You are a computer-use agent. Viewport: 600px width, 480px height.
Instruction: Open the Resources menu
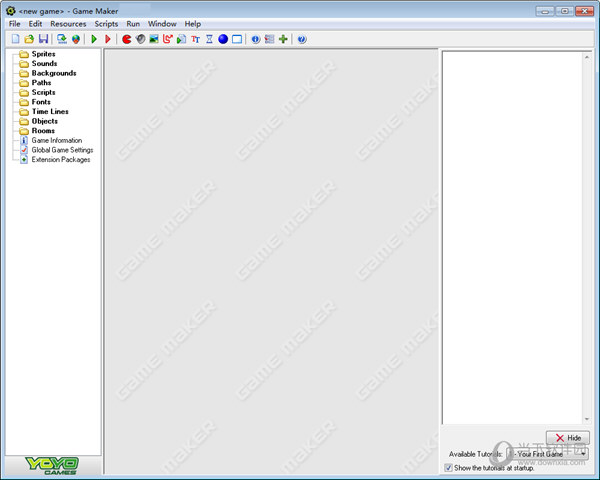click(x=68, y=24)
